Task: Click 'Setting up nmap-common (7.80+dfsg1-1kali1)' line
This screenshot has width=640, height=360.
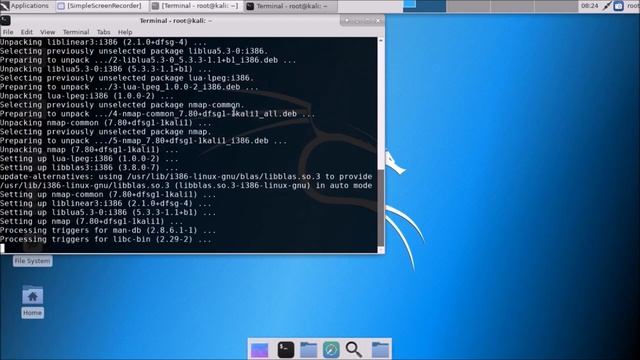Action: 108,194
